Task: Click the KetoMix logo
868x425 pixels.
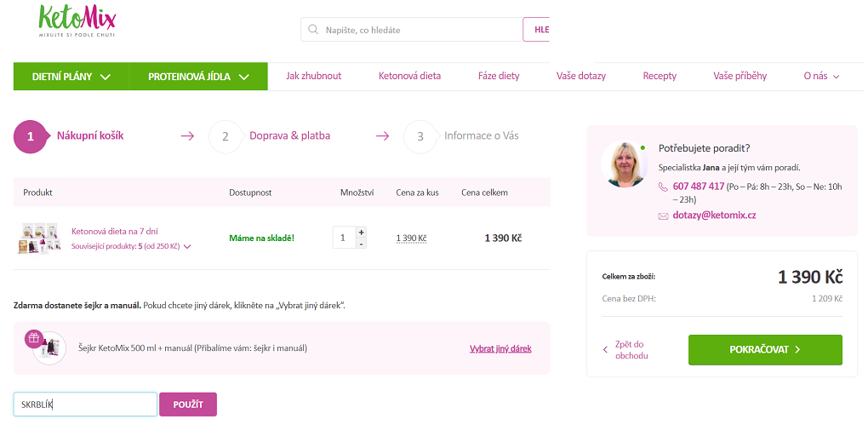Action: [77, 20]
